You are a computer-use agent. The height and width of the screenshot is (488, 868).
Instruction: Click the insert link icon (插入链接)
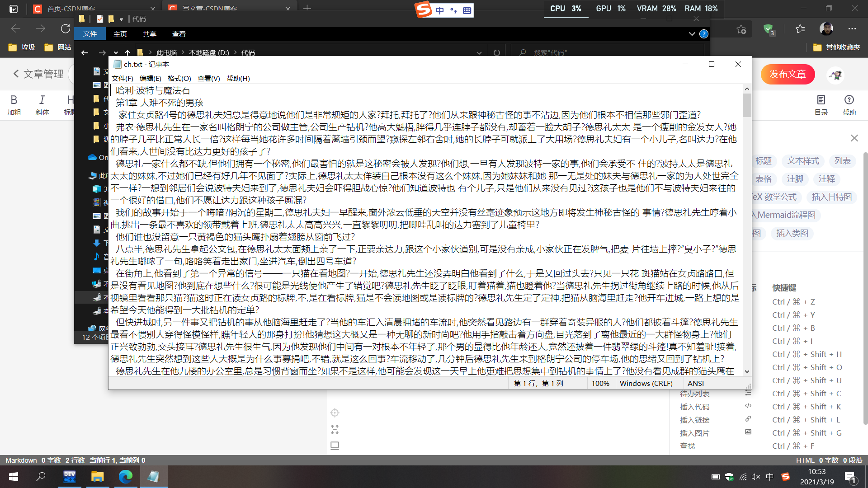(x=748, y=419)
